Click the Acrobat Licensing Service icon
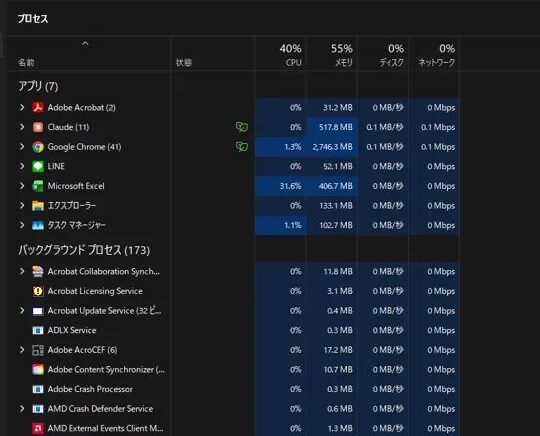Screen dimensions: 540x436 [x=38, y=291]
